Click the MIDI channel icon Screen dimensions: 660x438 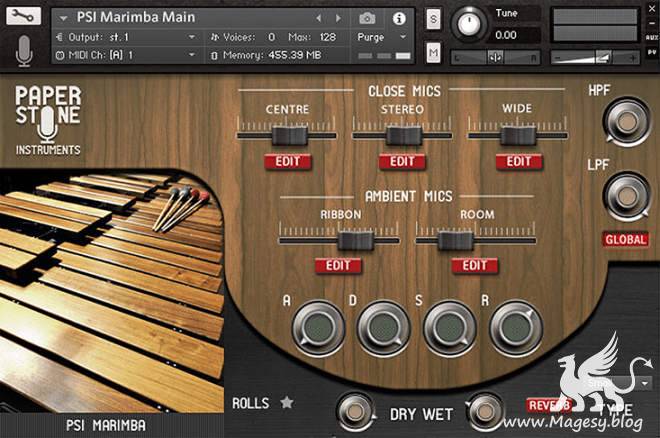(x=60, y=55)
